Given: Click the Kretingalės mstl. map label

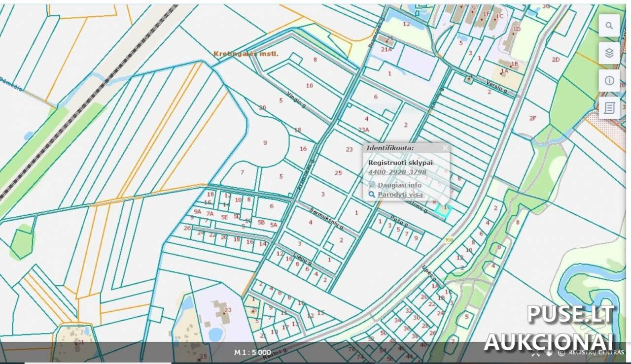Looking at the screenshot, I should pyautogui.click(x=246, y=54).
